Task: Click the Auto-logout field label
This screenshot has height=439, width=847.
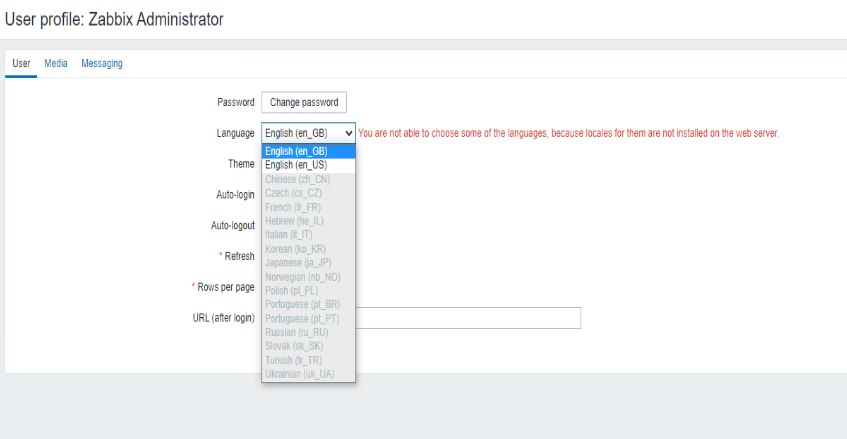Action: pyautogui.click(x=233, y=225)
